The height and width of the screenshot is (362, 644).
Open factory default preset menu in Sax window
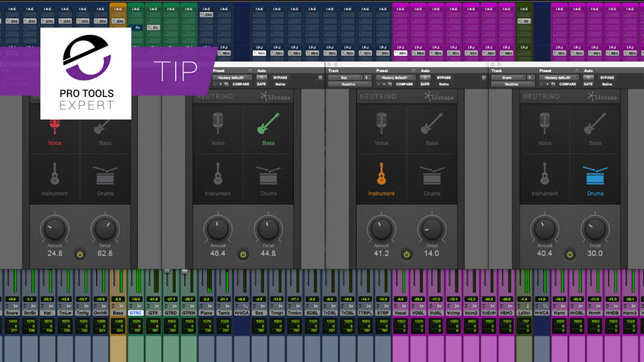(x=396, y=77)
